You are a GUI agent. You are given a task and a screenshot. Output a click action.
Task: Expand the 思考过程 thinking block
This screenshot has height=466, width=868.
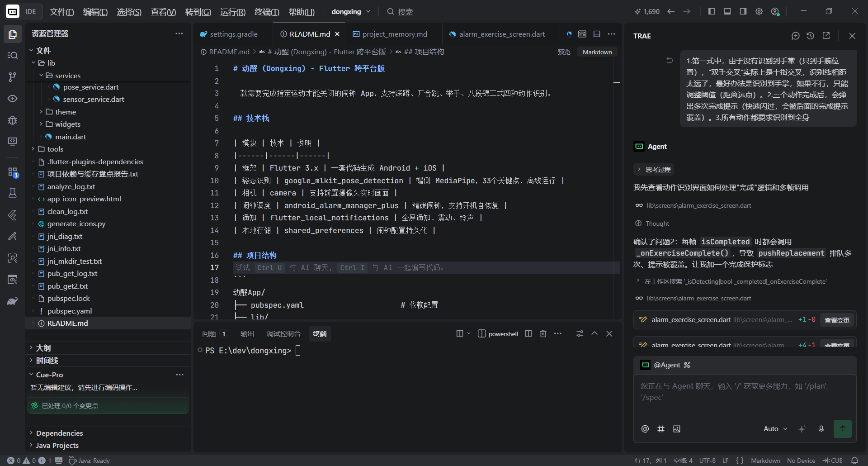(654, 170)
